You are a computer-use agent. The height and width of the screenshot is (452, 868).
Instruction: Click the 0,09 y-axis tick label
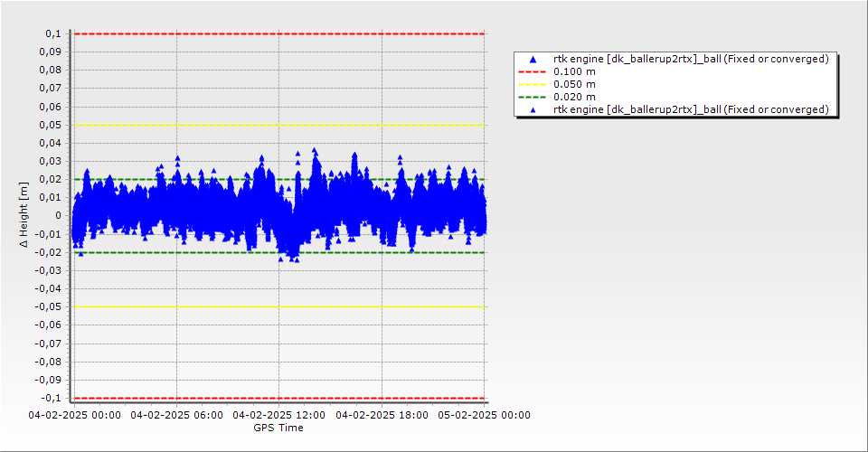coord(51,52)
